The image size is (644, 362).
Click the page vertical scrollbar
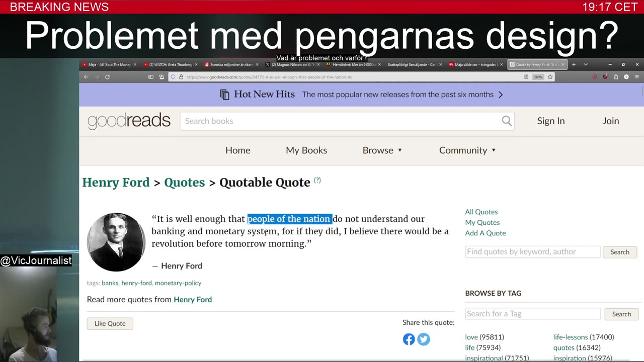[642, 92]
